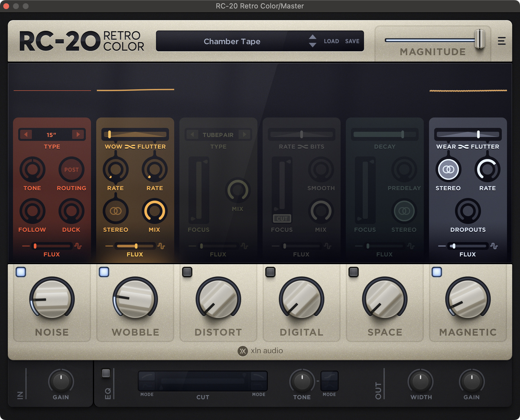Enable the Distort module checkbox

point(187,272)
